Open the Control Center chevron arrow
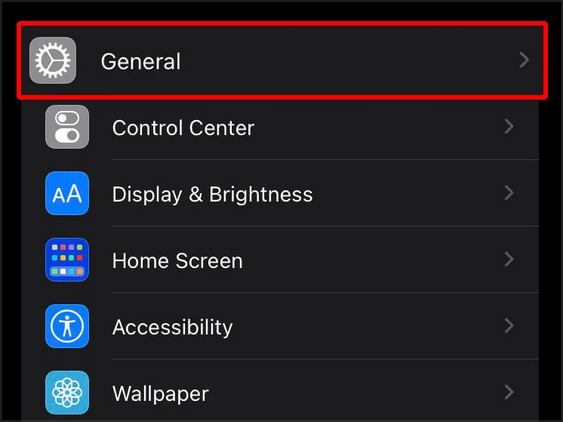Screen dimensions: 563x422 [x=509, y=126]
